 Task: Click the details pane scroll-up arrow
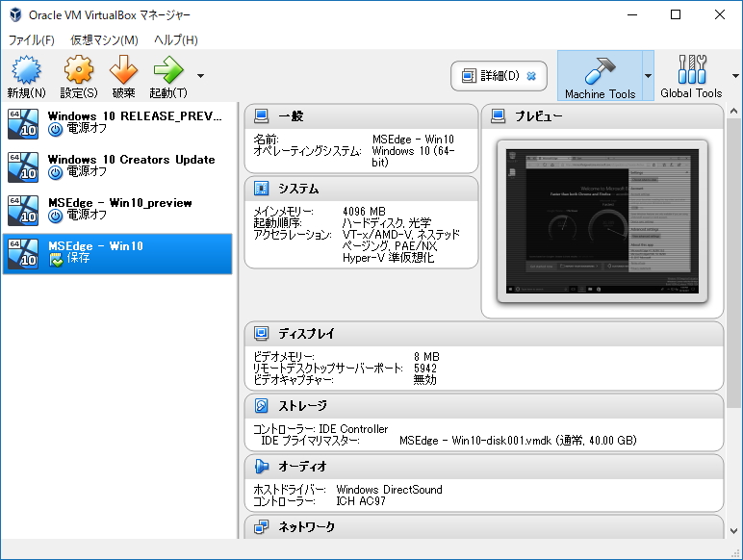pos(733,111)
